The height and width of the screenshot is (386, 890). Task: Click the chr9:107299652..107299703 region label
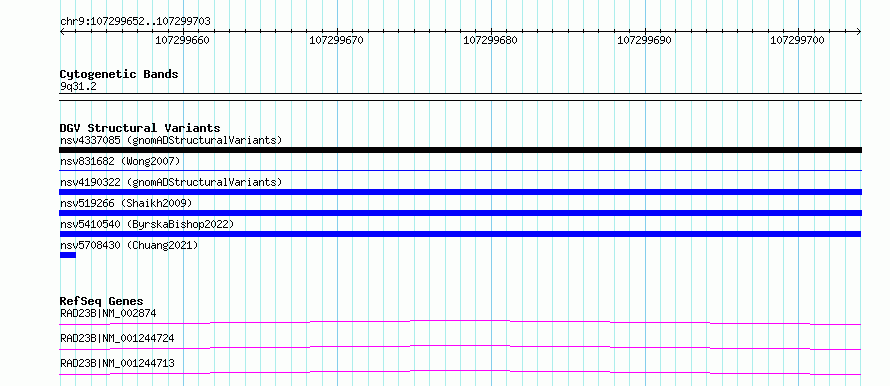point(135,22)
